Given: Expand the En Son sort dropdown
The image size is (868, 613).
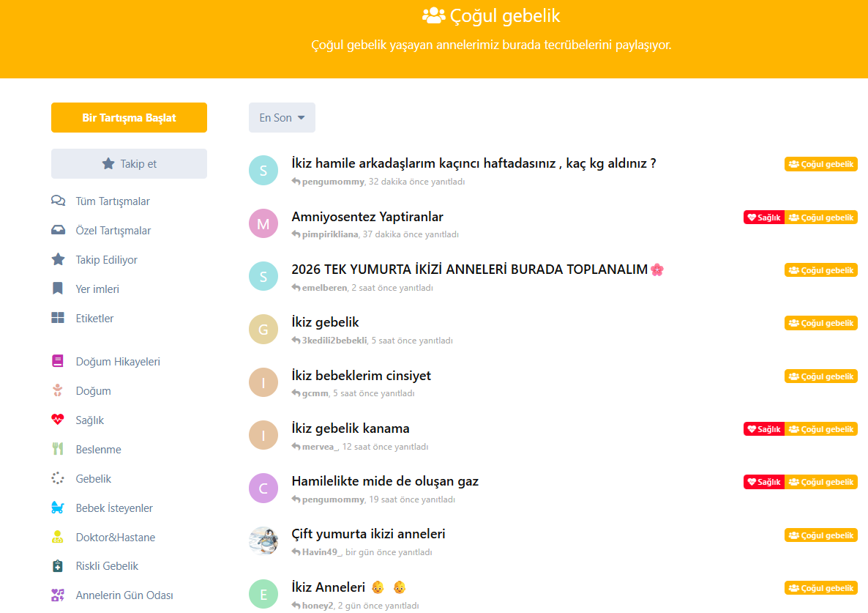Looking at the screenshot, I should tap(282, 117).
